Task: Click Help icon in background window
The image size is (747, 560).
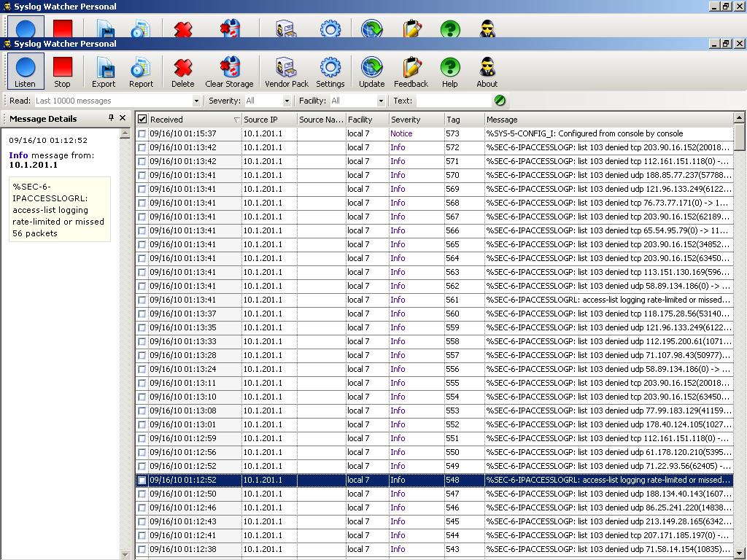Action: (x=449, y=28)
